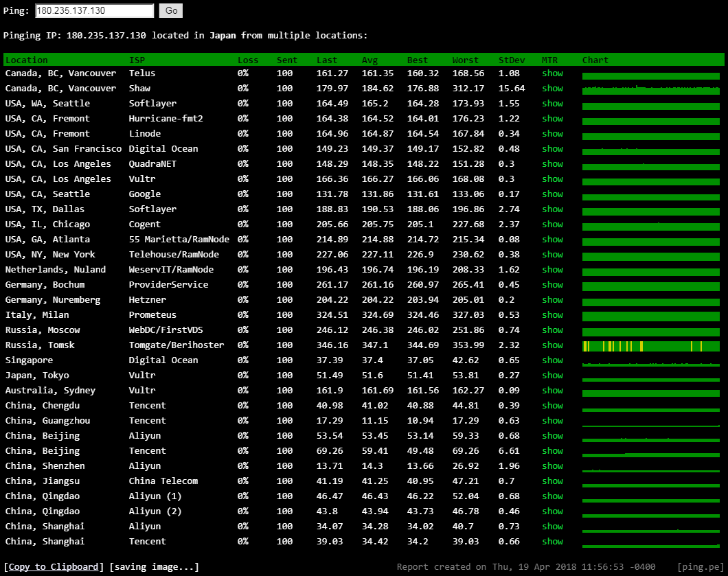Open MTR for Russia, Tomsk row

552,345
